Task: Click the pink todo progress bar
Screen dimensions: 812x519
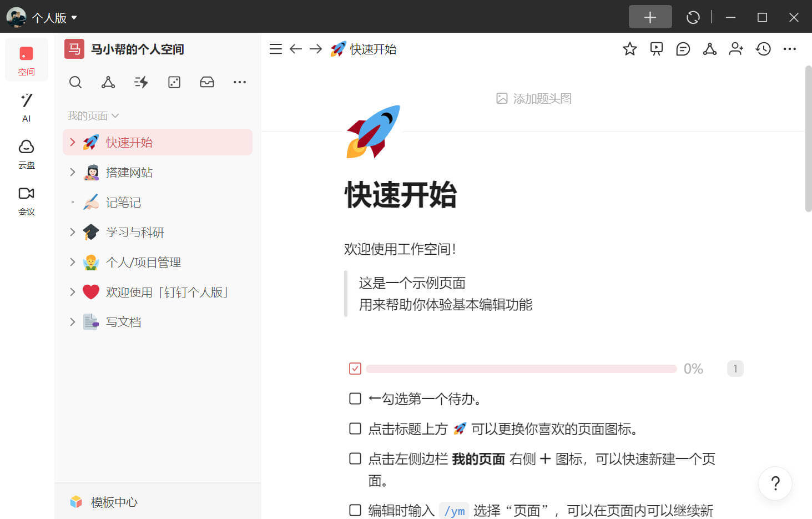Action: click(x=521, y=369)
